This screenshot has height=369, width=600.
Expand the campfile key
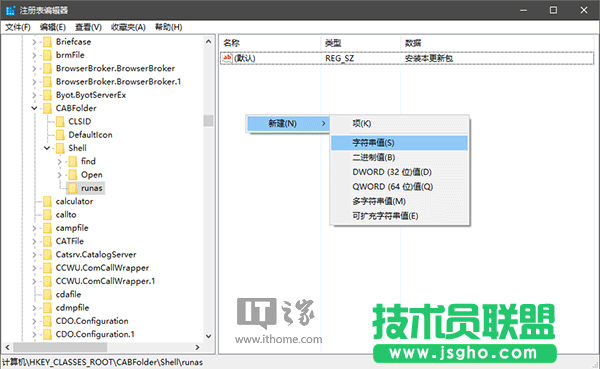[34, 228]
